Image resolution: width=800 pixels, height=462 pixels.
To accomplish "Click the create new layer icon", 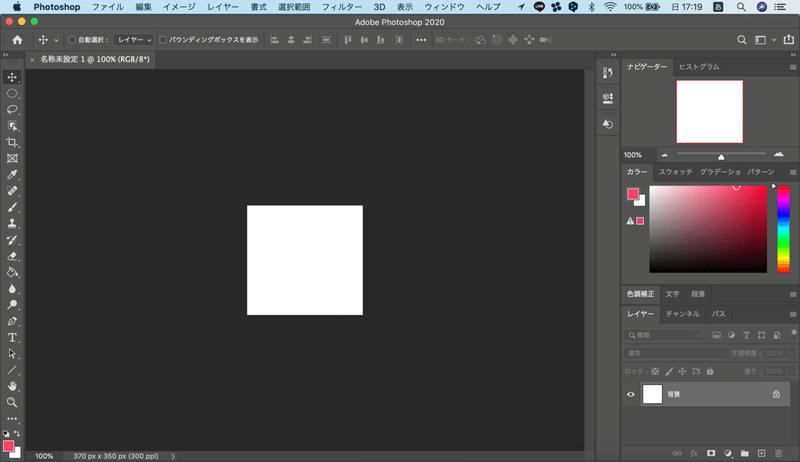I will pos(761,453).
